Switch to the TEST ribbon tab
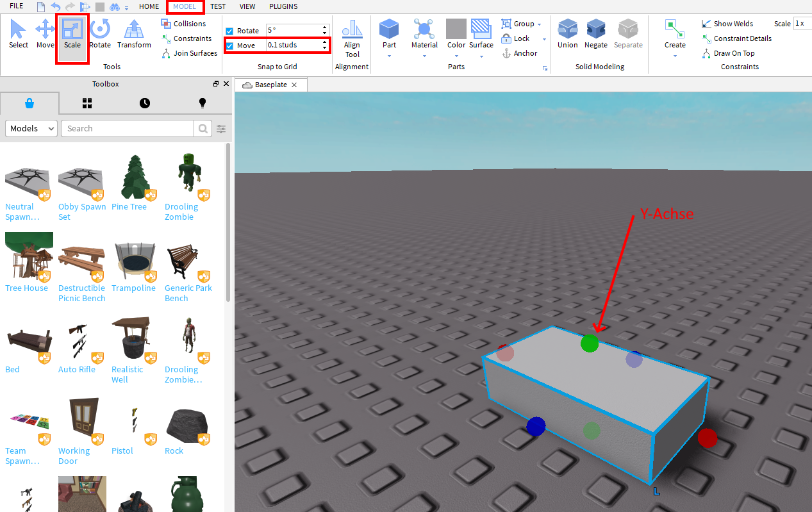This screenshot has height=512, width=812. click(217, 6)
